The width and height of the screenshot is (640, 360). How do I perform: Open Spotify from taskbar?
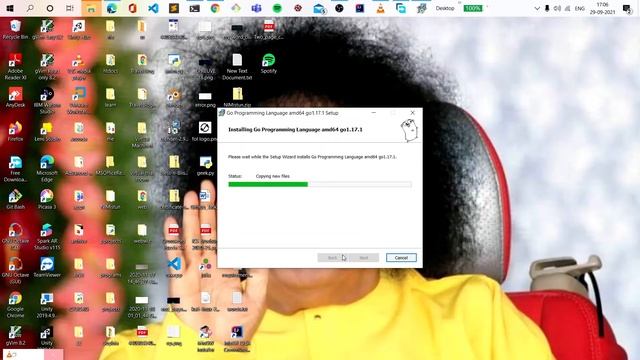(x=277, y=8)
